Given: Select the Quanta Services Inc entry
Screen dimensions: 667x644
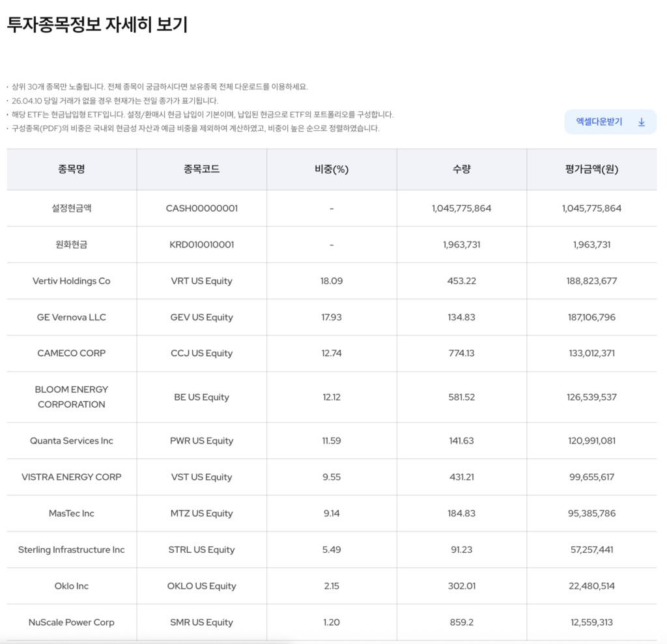Looking at the screenshot, I should (x=72, y=441).
